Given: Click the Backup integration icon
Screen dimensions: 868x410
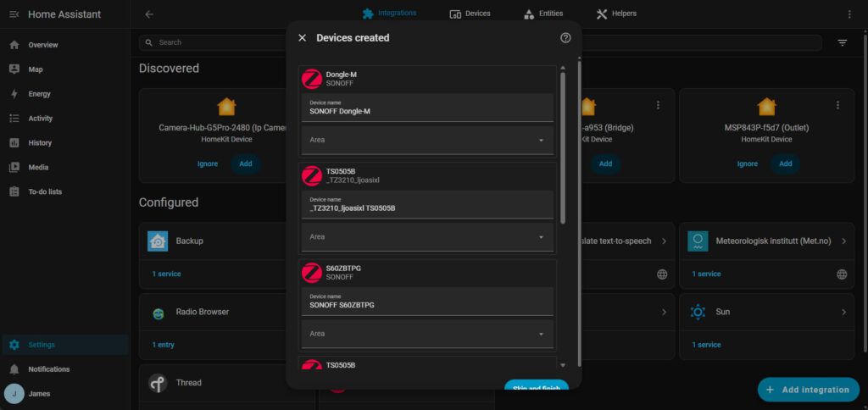Looking at the screenshot, I should point(158,241).
